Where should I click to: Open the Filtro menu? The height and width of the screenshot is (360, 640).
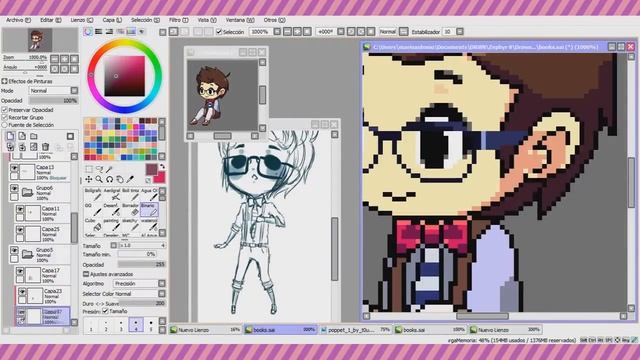pyautogui.click(x=179, y=20)
